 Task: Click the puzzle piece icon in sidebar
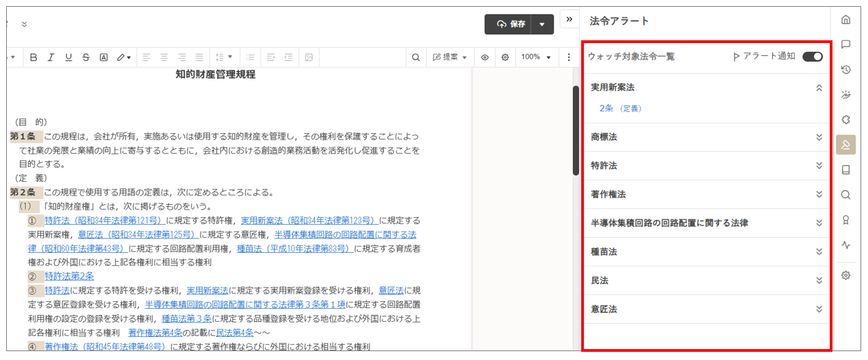[x=845, y=120]
